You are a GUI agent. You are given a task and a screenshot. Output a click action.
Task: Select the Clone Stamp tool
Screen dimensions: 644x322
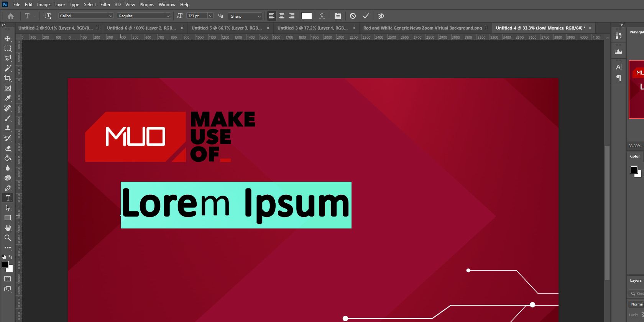tap(8, 128)
